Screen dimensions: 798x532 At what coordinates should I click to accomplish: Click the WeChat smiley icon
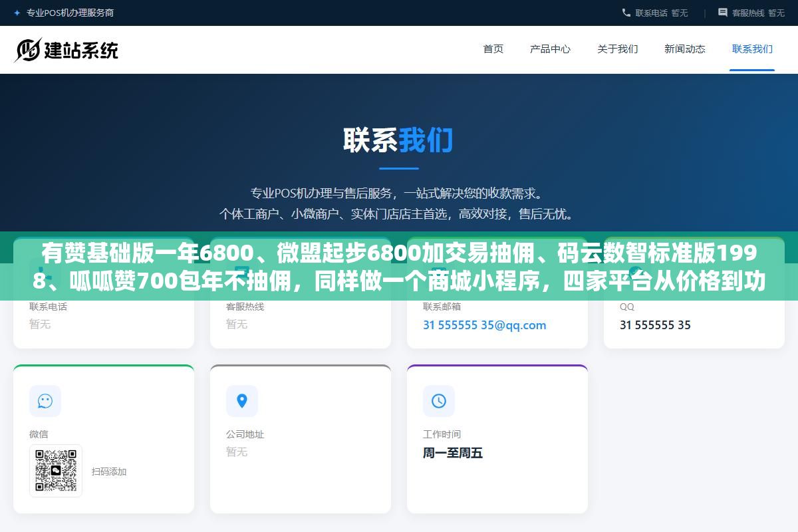[45, 401]
